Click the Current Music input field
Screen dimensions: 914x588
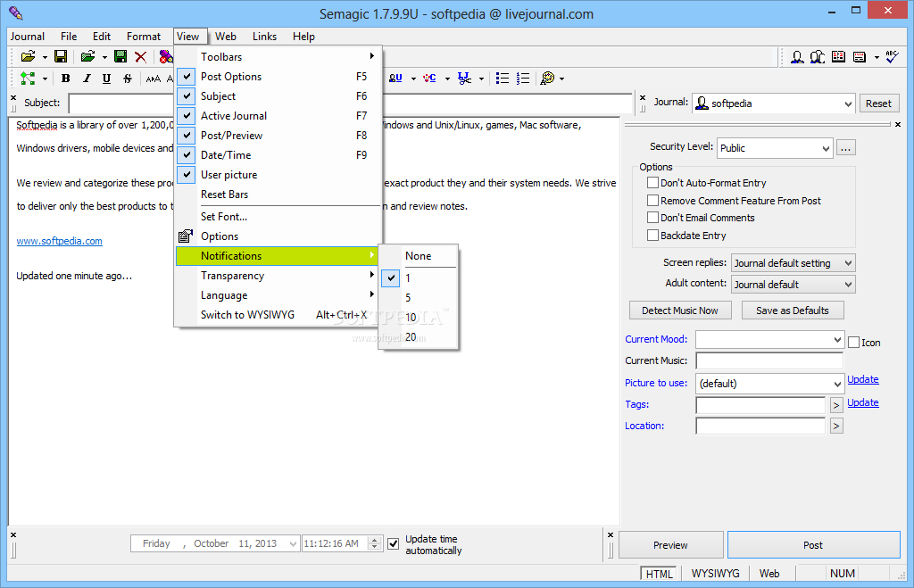click(x=769, y=360)
